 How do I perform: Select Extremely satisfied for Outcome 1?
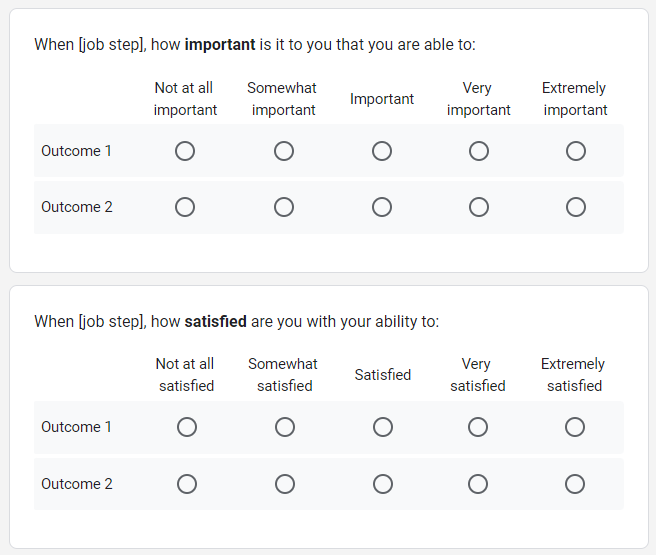[575, 427]
